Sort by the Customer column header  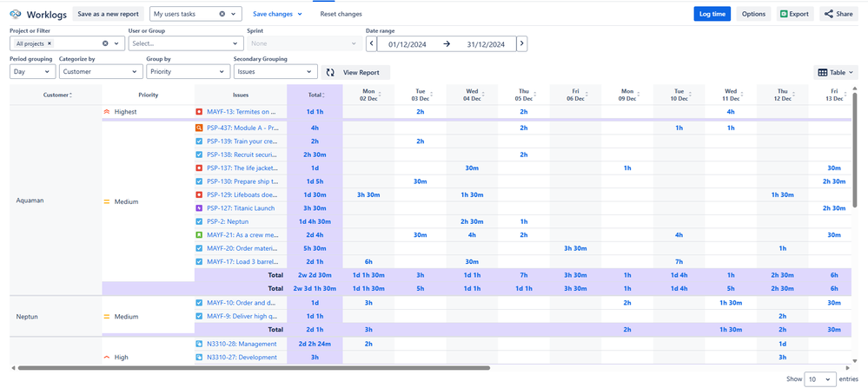click(x=56, y=95)
